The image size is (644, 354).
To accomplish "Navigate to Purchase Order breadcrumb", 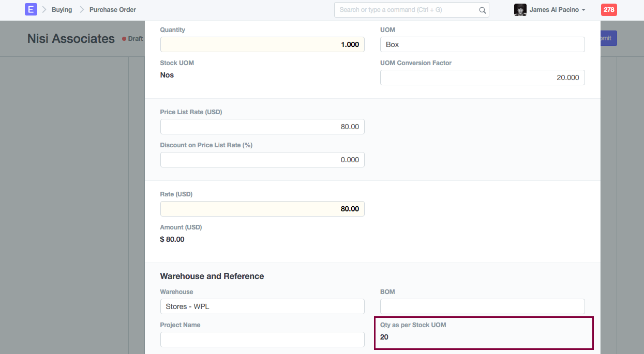I will (113, 10).
